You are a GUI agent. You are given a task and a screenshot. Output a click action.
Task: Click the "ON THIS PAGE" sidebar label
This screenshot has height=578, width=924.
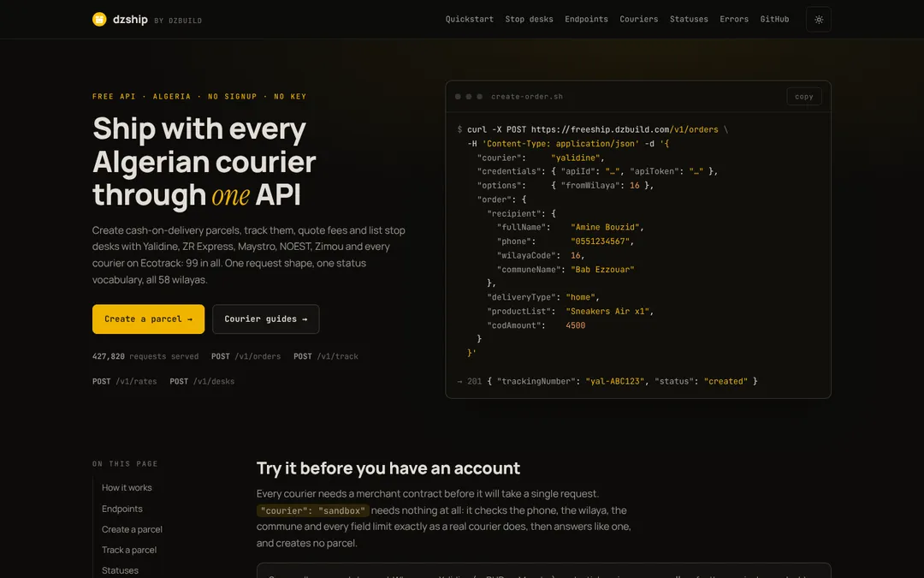tap(125, 464)
